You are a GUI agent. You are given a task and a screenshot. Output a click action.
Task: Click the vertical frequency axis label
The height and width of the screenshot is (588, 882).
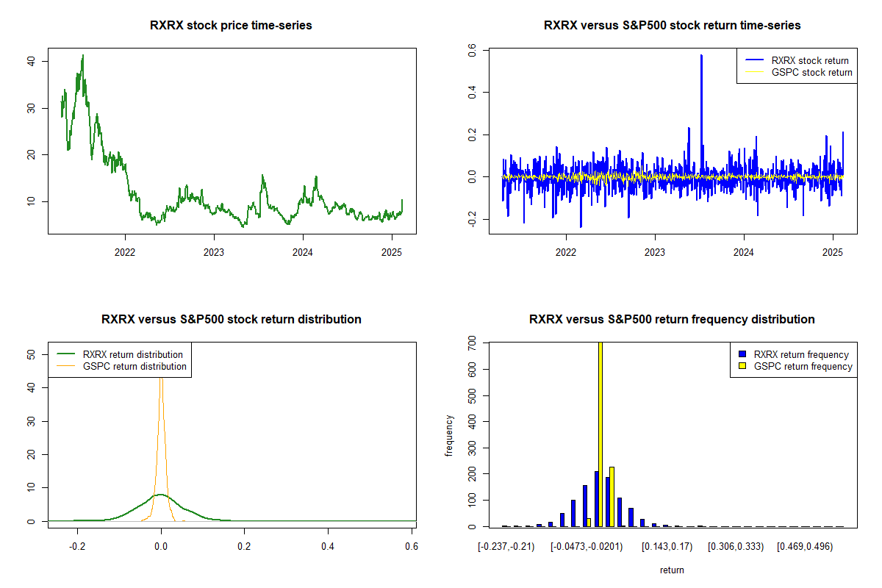point(449,435)
